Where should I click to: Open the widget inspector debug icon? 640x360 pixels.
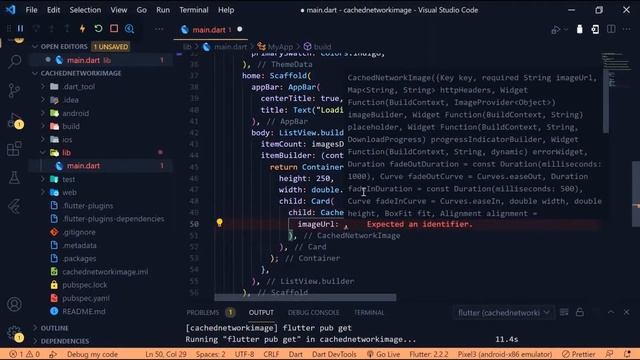click(129, 29)
